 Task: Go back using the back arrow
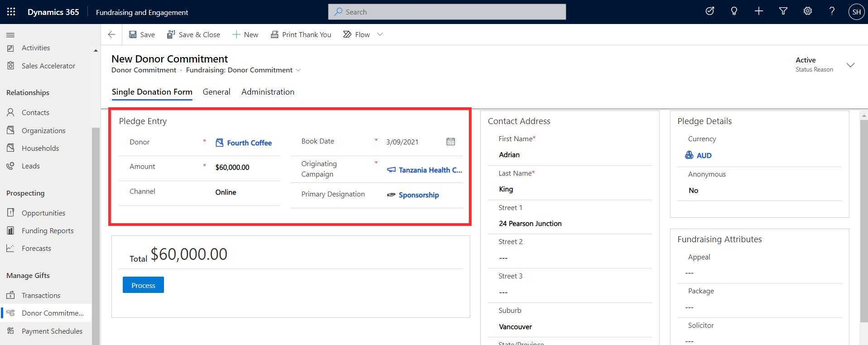coord(111,34)
